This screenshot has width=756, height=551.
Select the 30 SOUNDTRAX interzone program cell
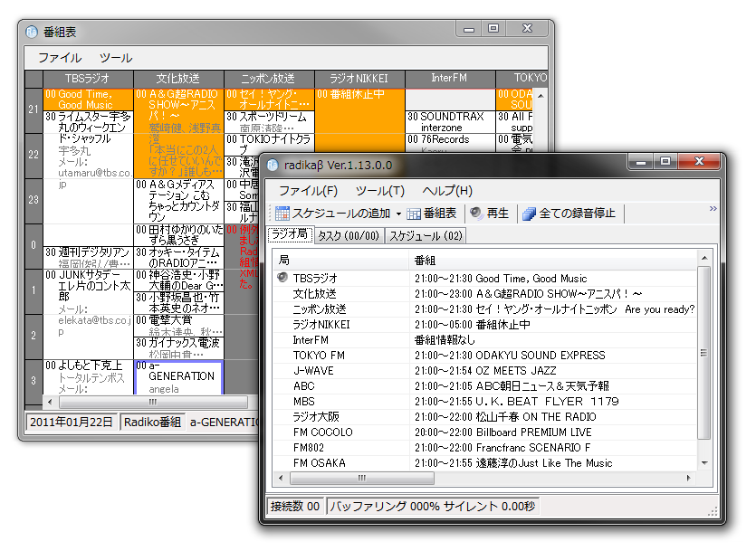450,122
